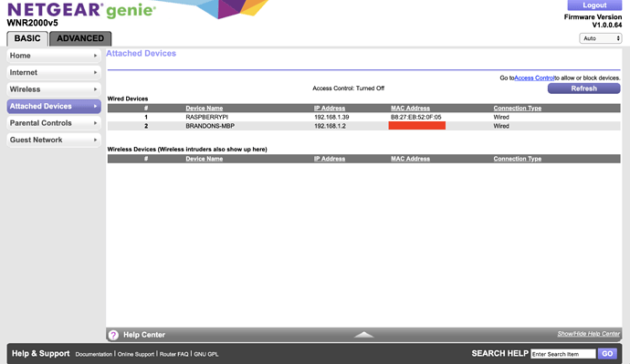630x364 pixels.
Task: Switch to the ADVANCED tab
Action: (80, 38)
